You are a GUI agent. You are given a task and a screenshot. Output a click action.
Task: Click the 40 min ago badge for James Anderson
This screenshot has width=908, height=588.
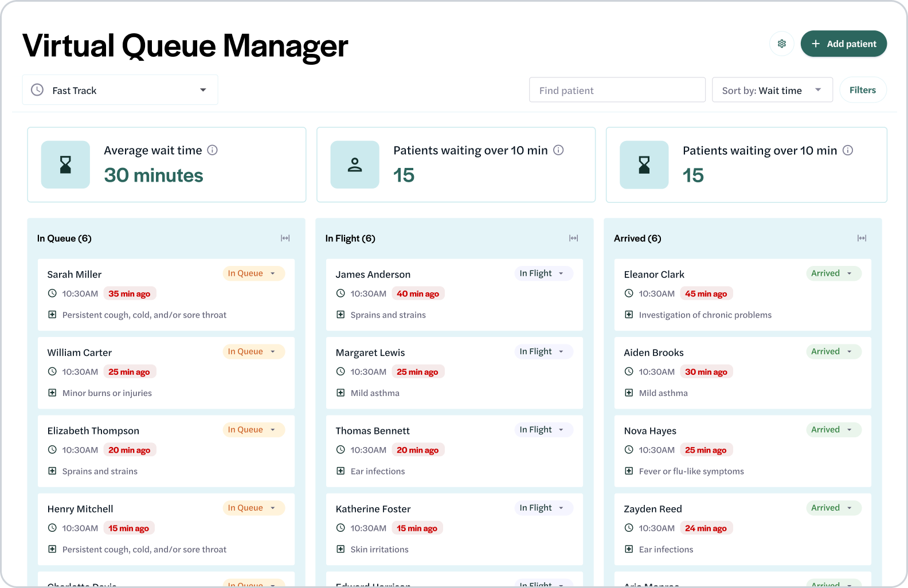[x=418, y=293]
